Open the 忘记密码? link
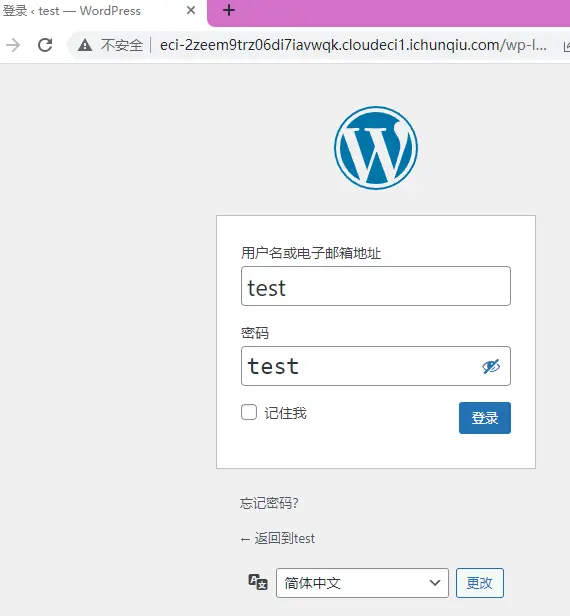The height and width of the screenshot is (616, 570). 269,503
